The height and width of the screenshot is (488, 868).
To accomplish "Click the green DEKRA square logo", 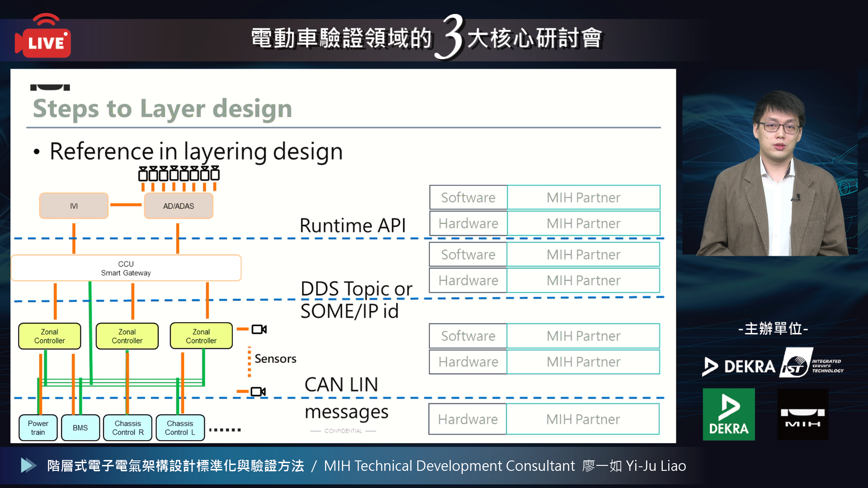I will point(729,414).
